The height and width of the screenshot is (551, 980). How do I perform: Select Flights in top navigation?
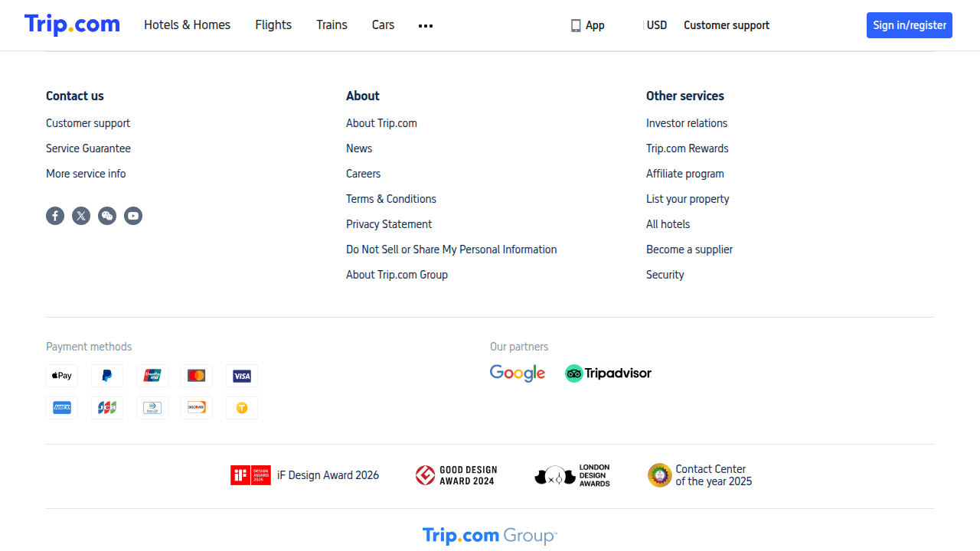click(x=273, y=25)
